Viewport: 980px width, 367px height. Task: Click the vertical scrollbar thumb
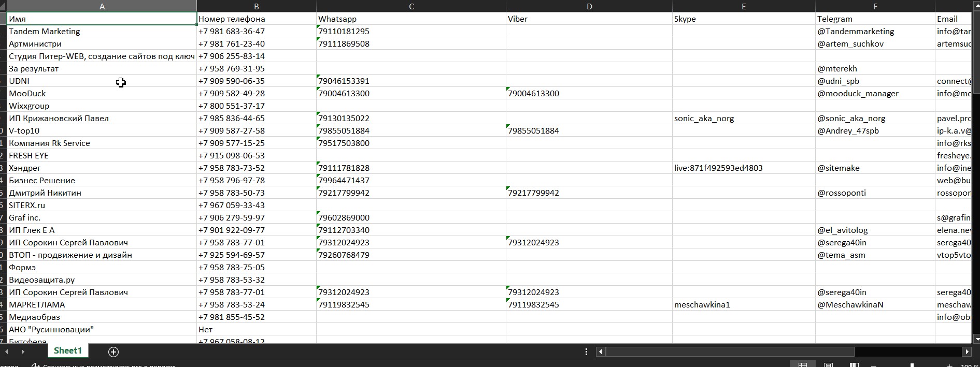(x=976, y=51)
